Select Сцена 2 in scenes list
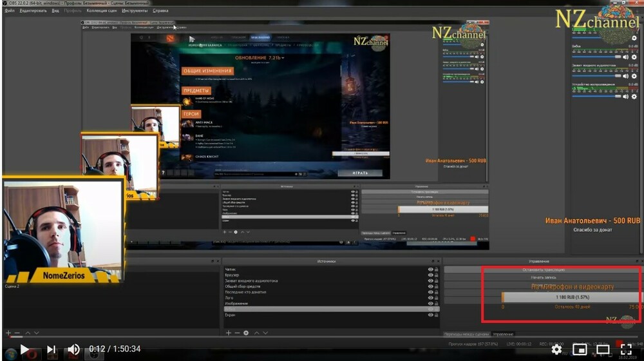644x361 pixels. [x=12, y=286]
